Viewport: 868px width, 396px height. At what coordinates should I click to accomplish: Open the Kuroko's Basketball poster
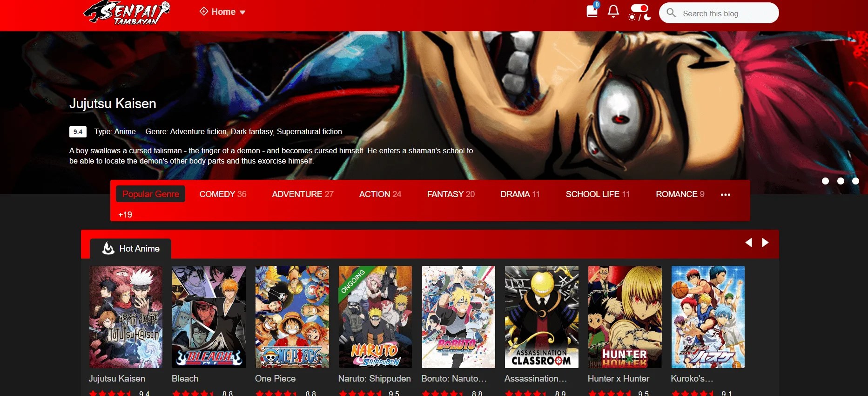[708, 317]
